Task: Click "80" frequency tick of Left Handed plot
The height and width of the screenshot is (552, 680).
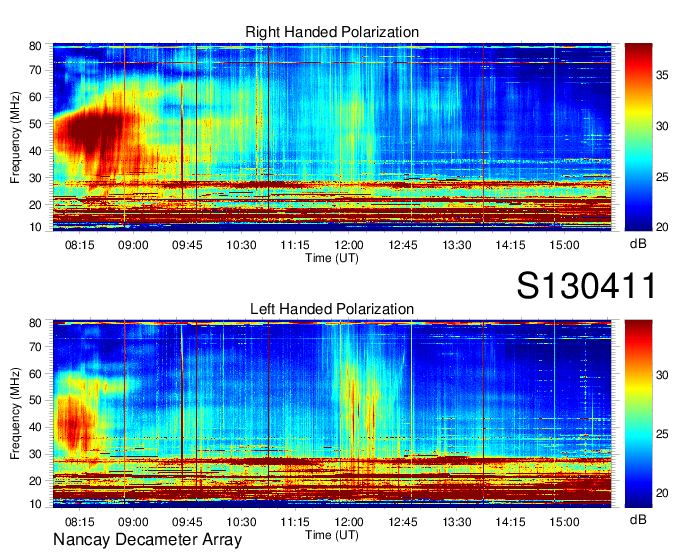Action: [35, 323]
